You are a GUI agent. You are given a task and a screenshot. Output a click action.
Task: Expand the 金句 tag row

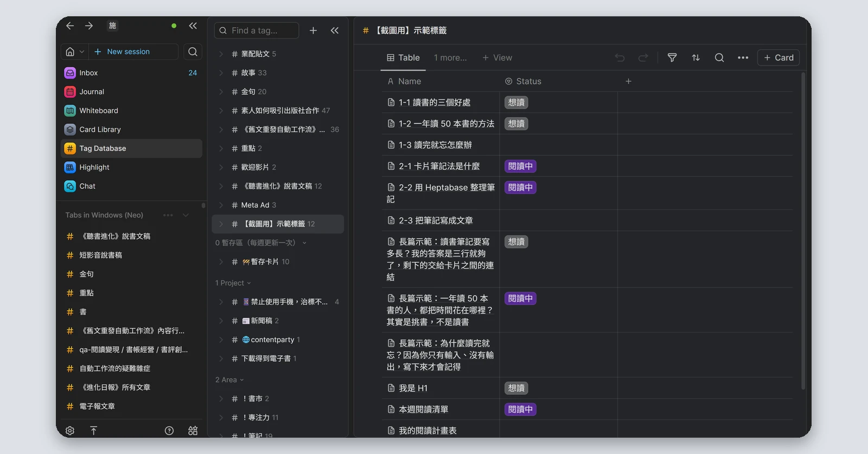(x=221, y=92)
